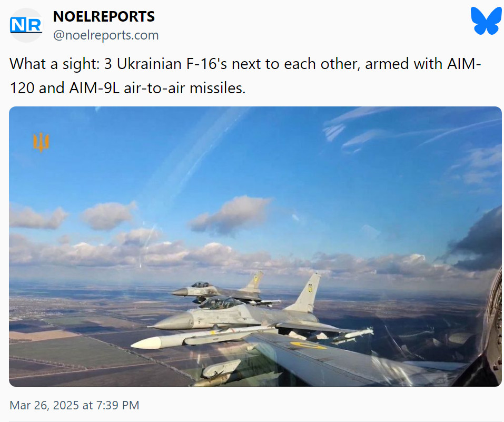Click the farthest F-16's cockpit canopy
Screen dimensions: 504x422
point(200,285)
